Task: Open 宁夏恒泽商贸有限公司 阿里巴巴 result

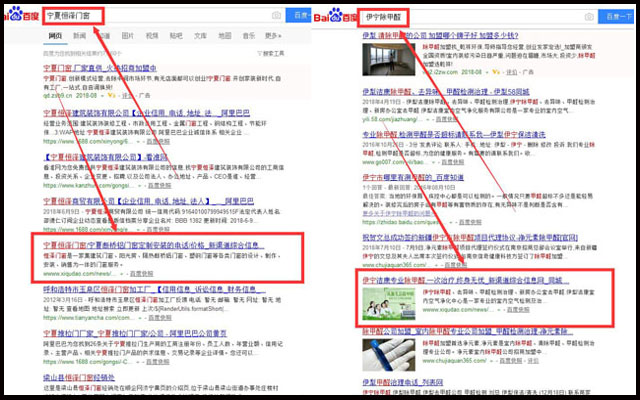Action: [x=149, y=201]
